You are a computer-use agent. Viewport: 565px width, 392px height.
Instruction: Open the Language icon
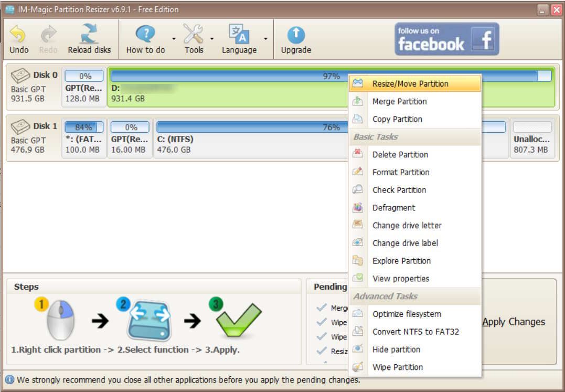click(240, 33)
